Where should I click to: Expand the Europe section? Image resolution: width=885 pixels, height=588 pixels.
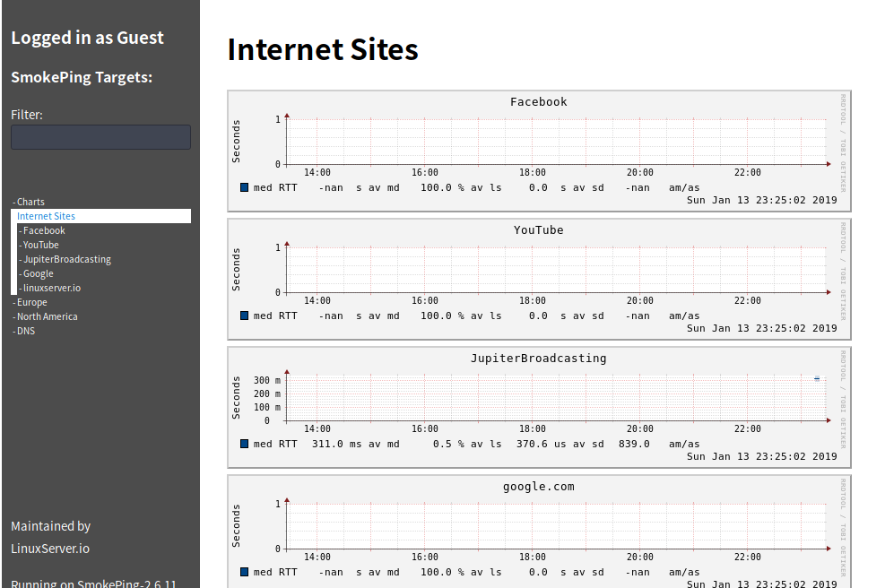pyautogui.click(x=31, y=302)
